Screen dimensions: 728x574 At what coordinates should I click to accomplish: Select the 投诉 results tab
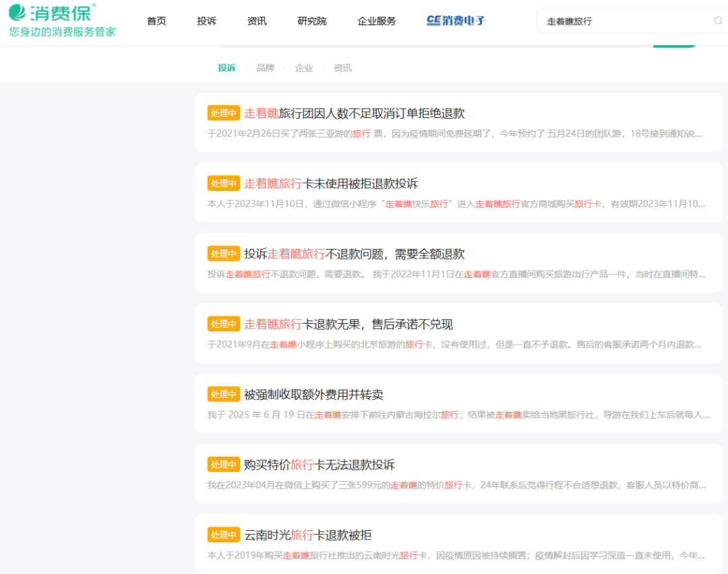(226, 68)
